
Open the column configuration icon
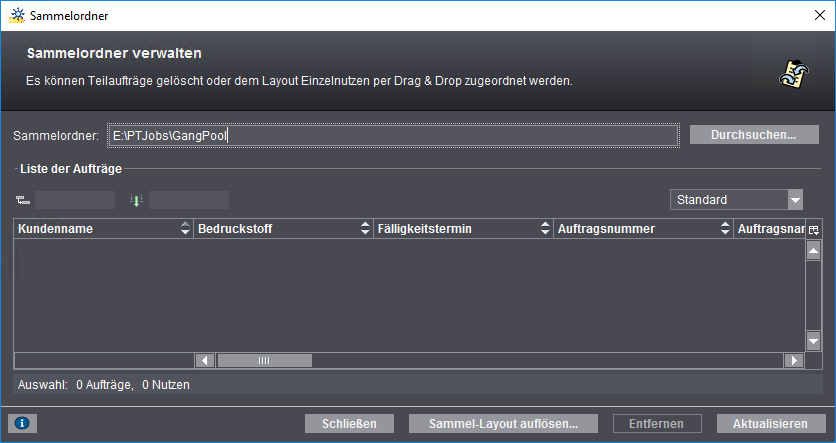pos(814,230)
